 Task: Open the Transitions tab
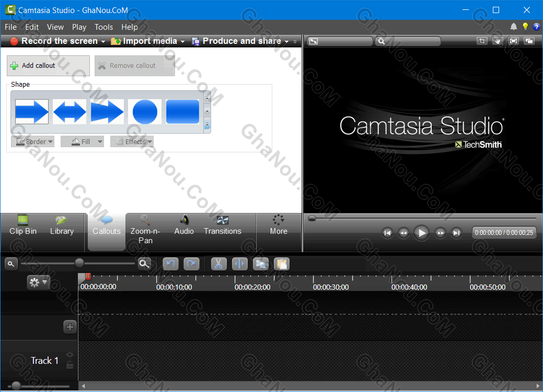point(222,225)
